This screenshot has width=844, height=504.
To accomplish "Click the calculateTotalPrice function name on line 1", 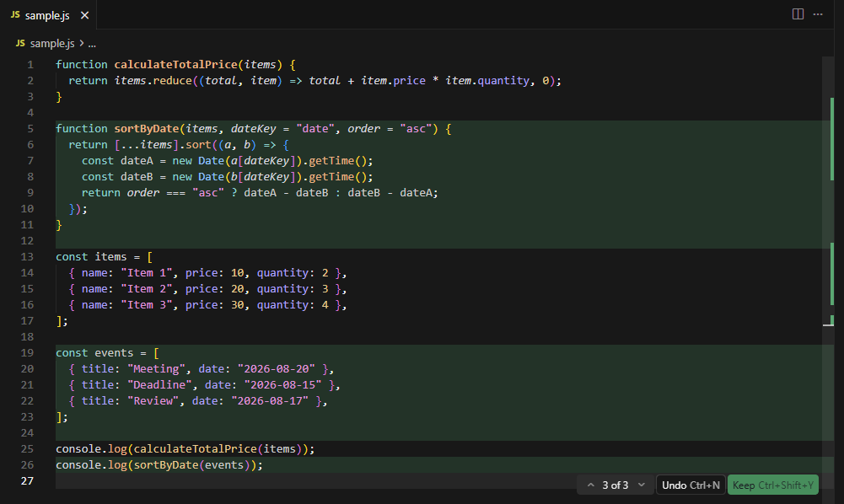I will point(175,65).
